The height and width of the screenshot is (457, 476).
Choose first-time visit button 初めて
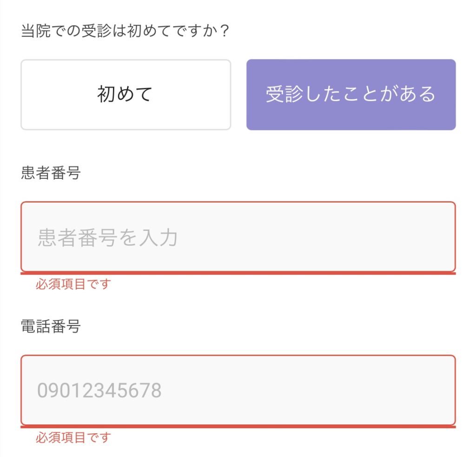pyautogui.click(x=126, y=95)
